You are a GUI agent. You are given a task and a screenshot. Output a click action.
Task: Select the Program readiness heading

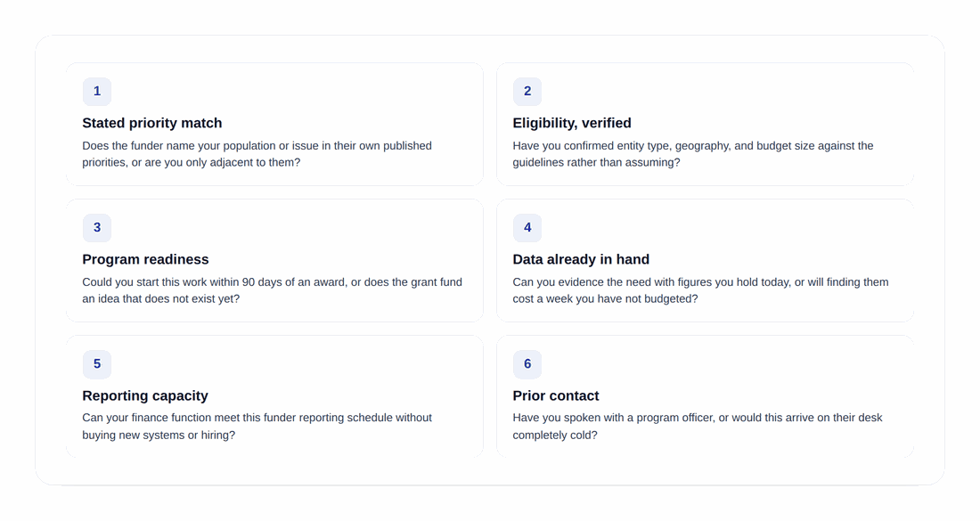[145, 259]
